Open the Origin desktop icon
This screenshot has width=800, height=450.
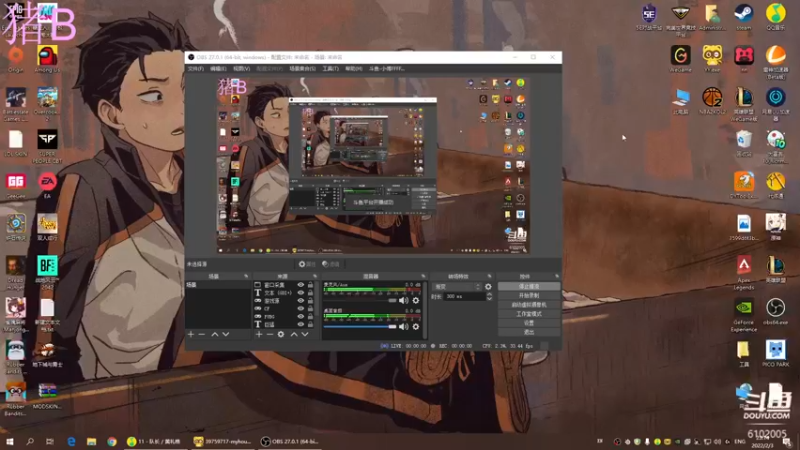(15, 59)
